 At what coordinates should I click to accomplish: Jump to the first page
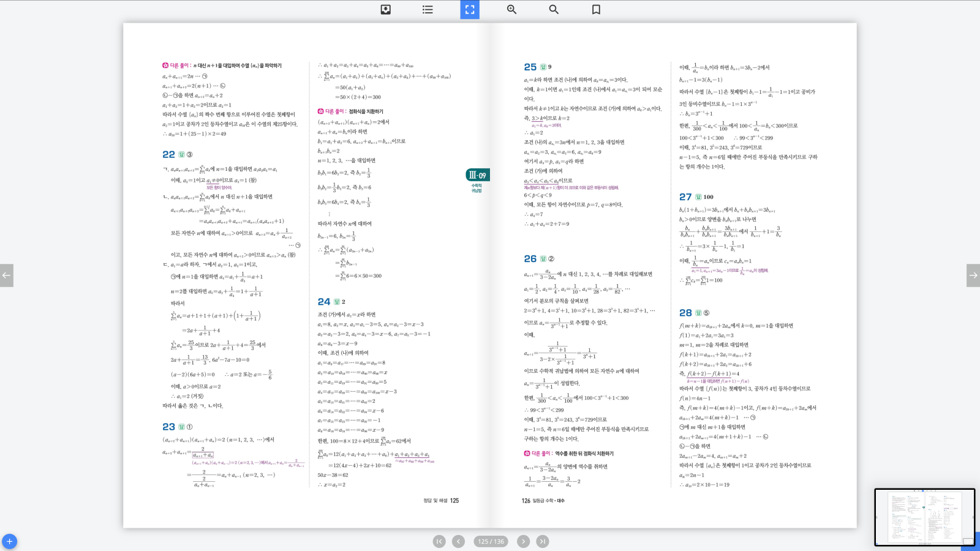(439, 541)
